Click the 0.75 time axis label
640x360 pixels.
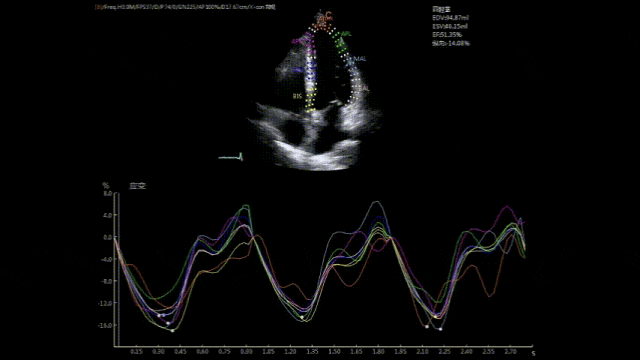pyautogui.click(x=224, y=352)
